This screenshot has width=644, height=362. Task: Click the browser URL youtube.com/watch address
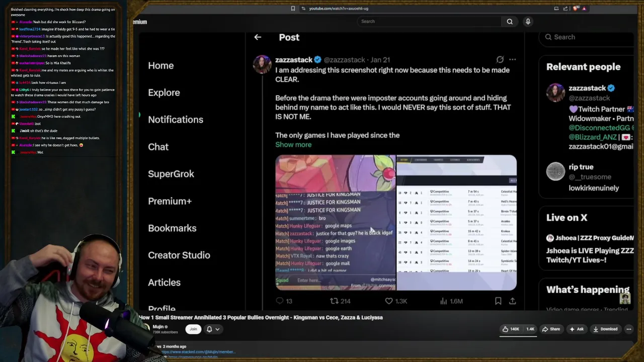[339, 8]
